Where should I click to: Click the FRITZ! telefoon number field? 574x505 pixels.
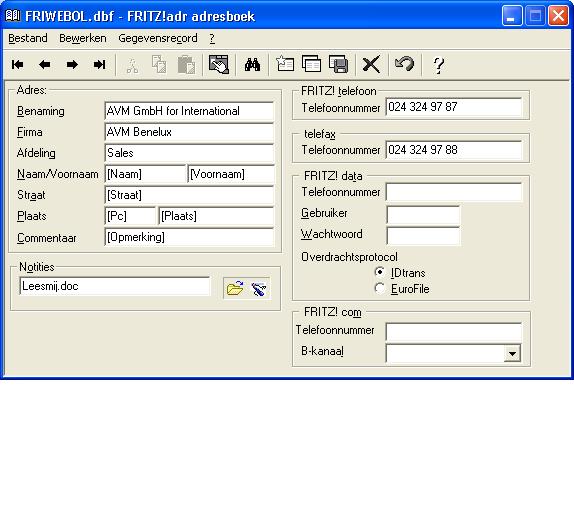tap(454, 107)
